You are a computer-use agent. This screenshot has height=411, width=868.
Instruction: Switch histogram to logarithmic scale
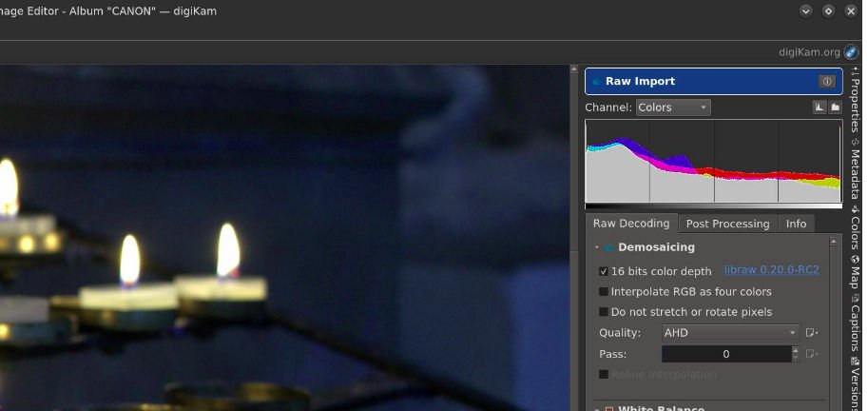(836, 108)
